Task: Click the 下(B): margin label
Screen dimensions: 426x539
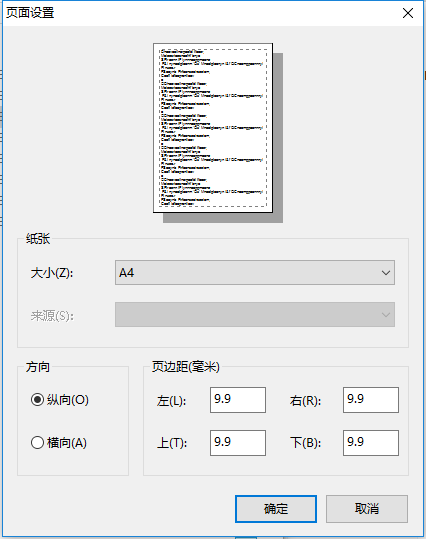Action: [305, 443]
